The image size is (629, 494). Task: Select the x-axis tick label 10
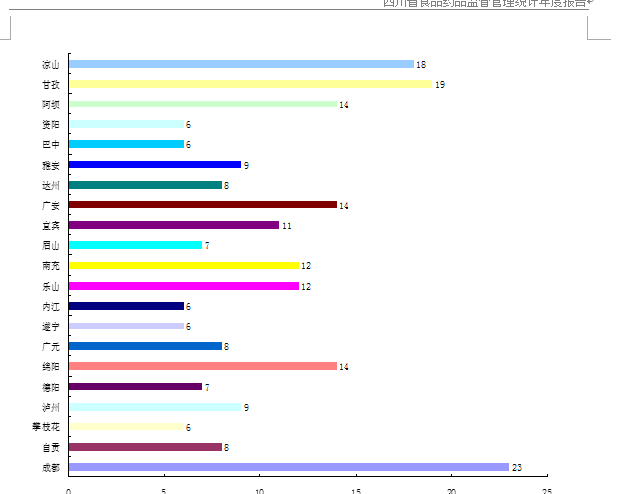[x=259, y=490]
